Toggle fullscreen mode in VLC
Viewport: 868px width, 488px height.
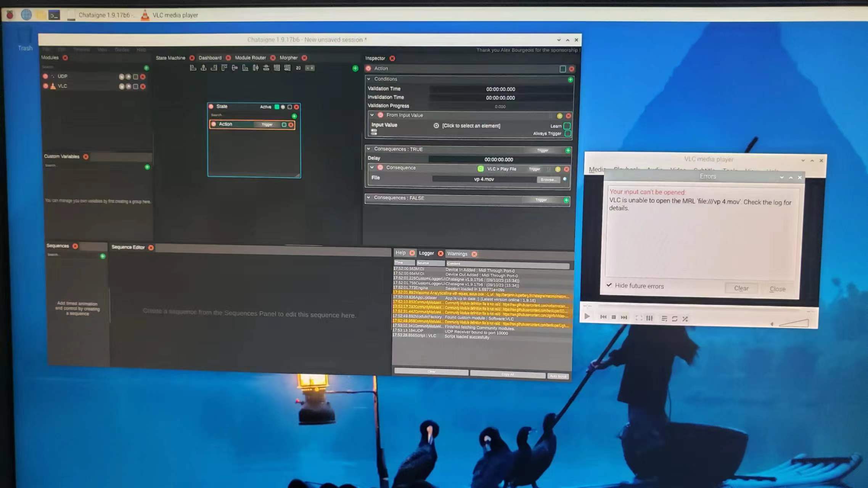[x=637, y=318]
